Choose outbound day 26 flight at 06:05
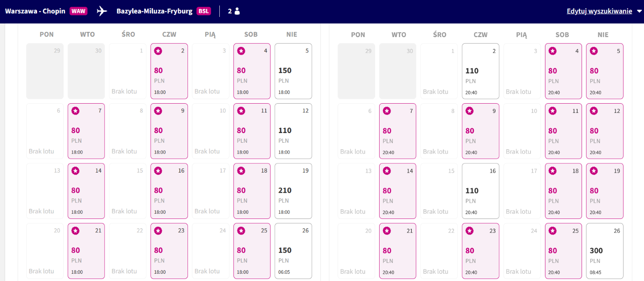 pyautogui.click(x=293, y=251)
